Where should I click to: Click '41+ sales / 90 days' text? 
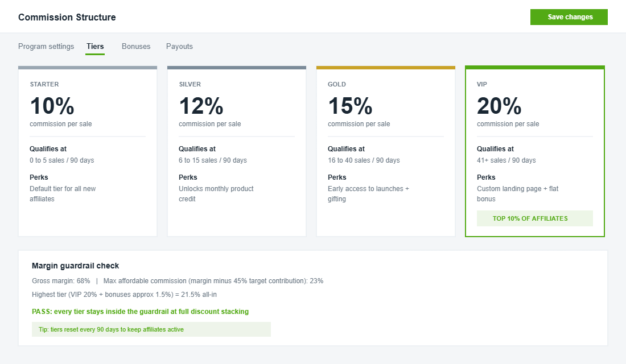click(x=506, y=160)
